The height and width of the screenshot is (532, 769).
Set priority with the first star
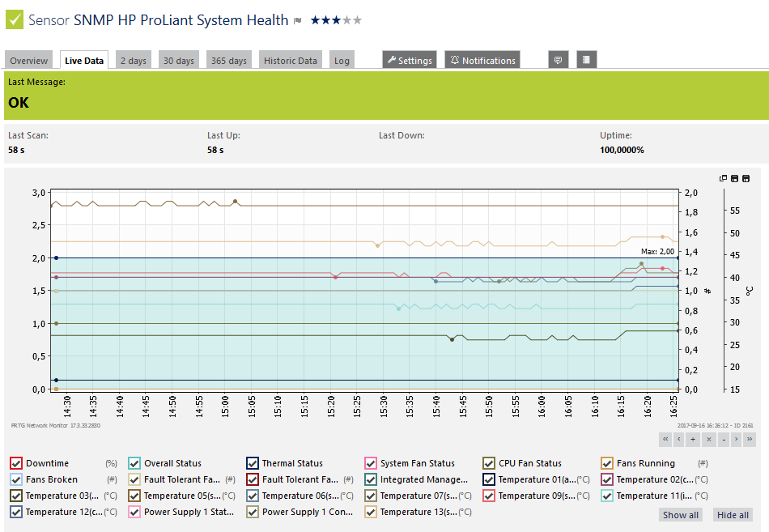pos(316,20)
